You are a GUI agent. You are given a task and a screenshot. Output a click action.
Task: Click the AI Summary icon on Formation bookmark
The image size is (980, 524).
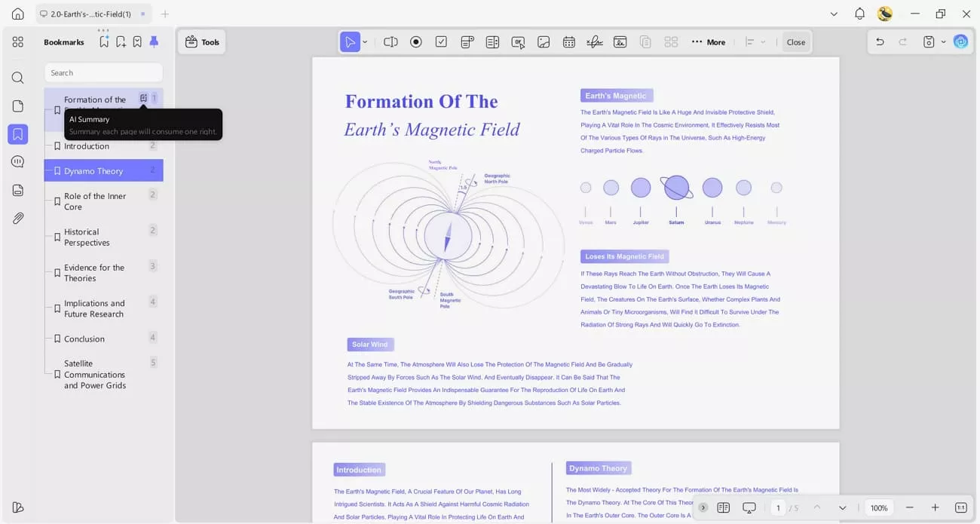tap(143, 97)
